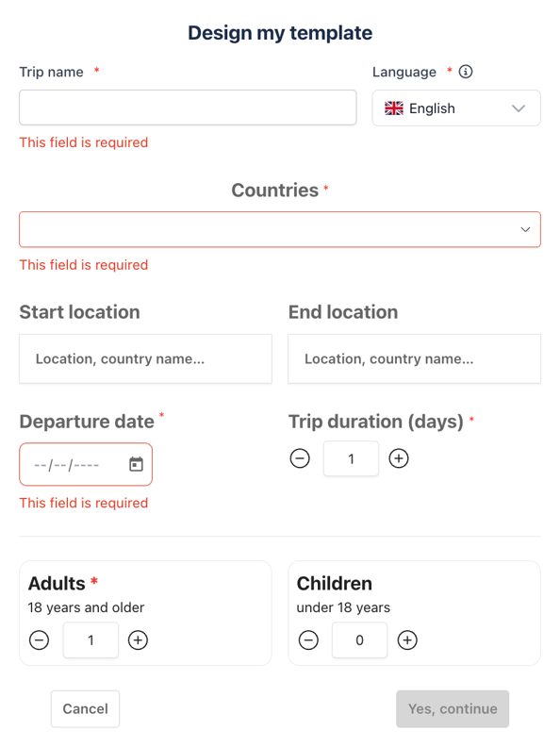The height and width of the screenshot is (747, 560).
Task: Click the Yes, continue button
Action: click(453, 709)
